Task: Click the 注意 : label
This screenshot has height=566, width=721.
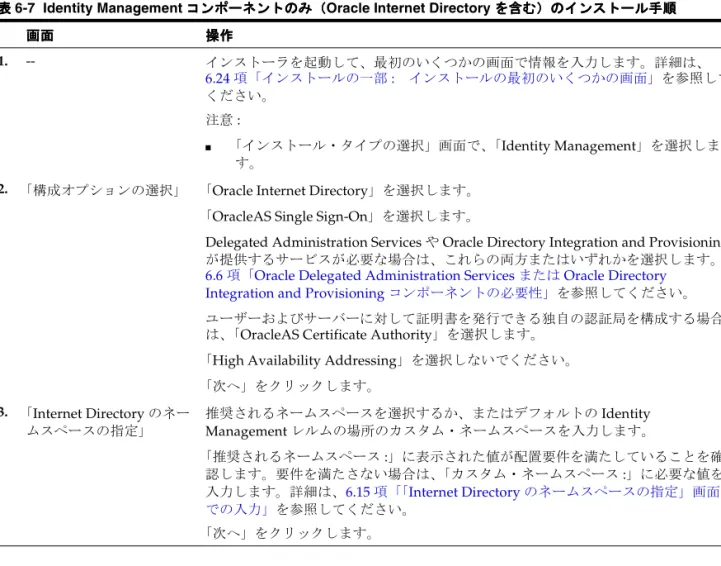Action: click(223, 120)
